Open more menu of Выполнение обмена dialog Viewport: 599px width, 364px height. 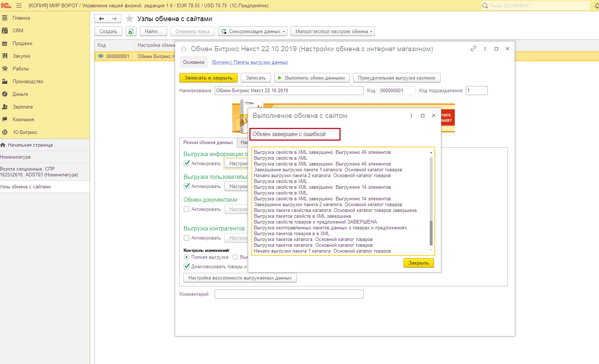tap(411, 115)
